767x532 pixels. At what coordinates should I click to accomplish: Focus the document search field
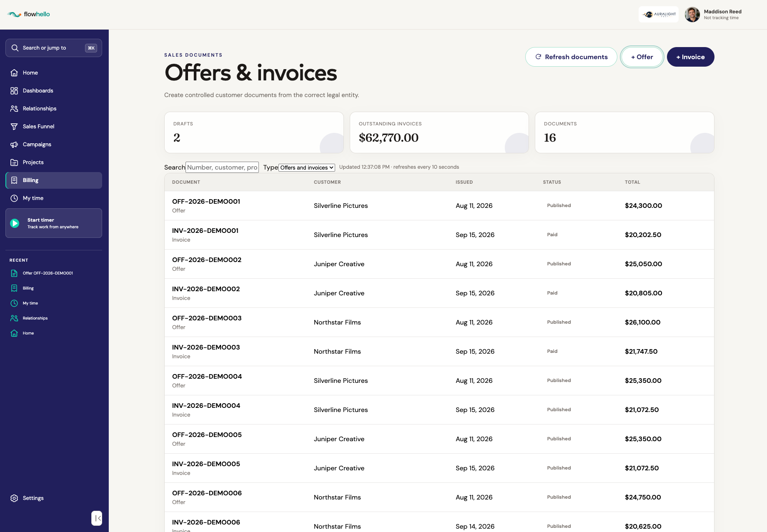(x=222, y=167)
